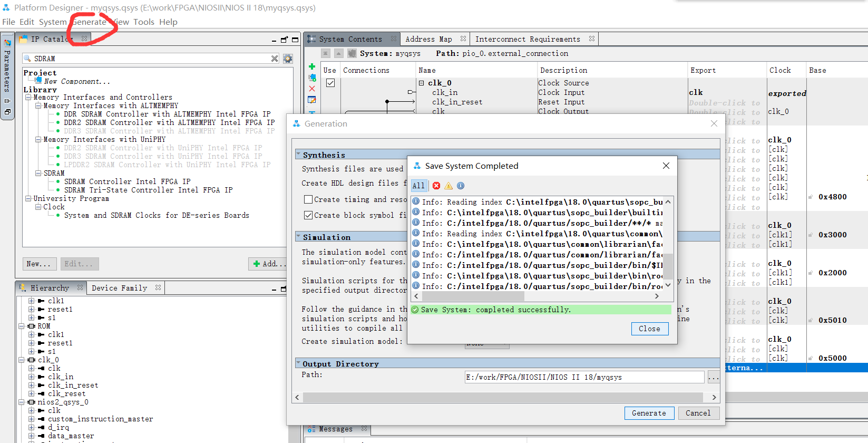Clear the SDRAM search in IP Catalog
Screen dimensions: 868x443
(x=275, y=59)
